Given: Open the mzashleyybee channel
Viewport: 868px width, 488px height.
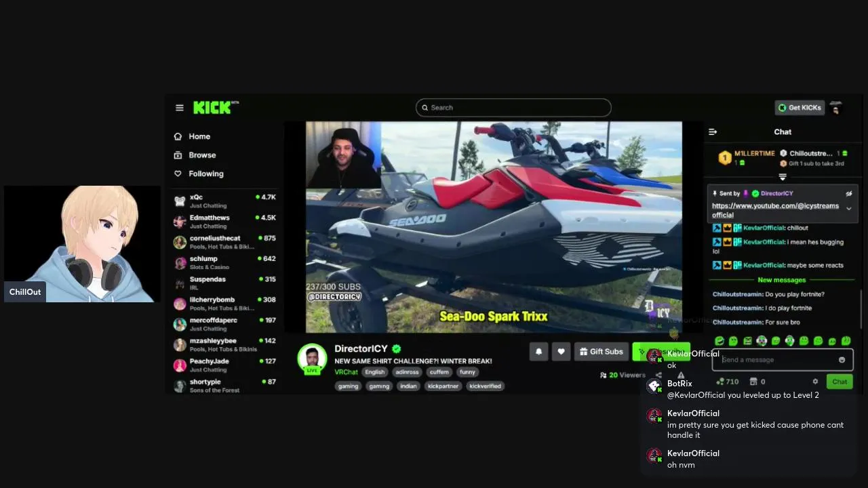Looking at the screenshot, I should click(x=225, y=344).
